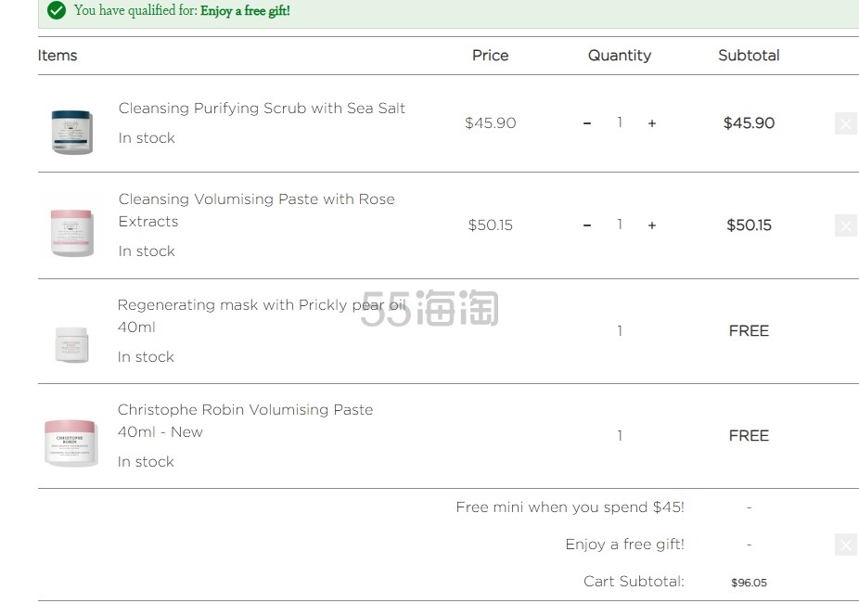Remove the Enjoy a free gift offer

tap(845, 545)
